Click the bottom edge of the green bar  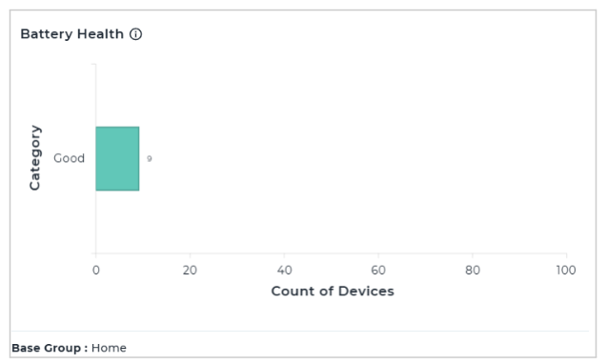click(117, 190)
